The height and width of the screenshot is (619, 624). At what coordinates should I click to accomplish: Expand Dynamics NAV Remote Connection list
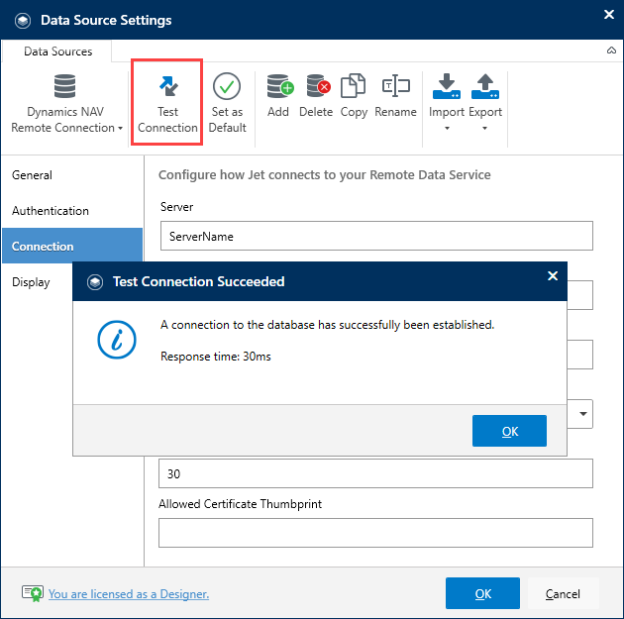click(x=66, y=103)
